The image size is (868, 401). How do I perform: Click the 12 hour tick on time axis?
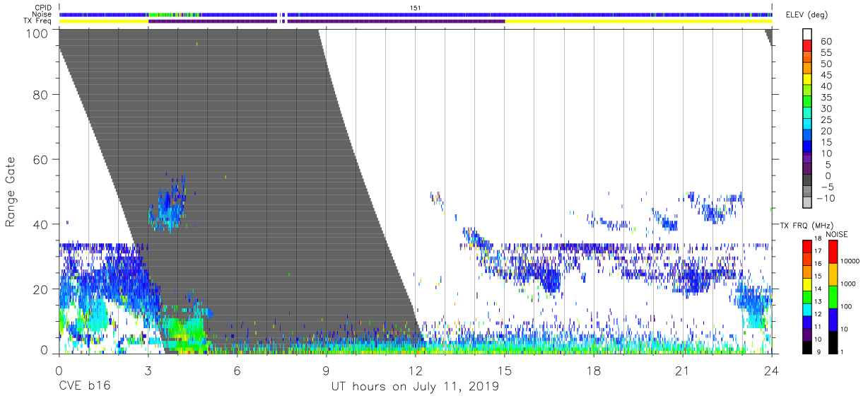[x=416, y=371]
